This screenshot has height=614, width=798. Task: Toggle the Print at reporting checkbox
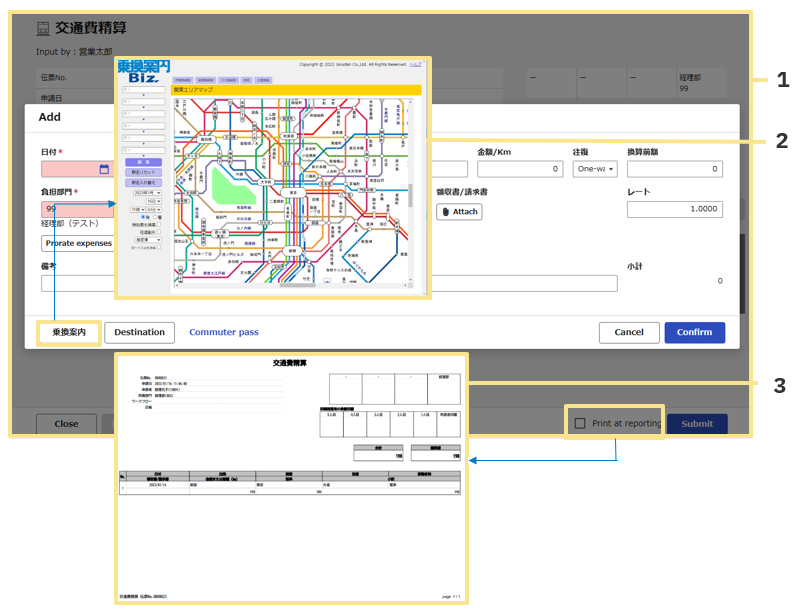pyautogui.click(x=580, y=423)
